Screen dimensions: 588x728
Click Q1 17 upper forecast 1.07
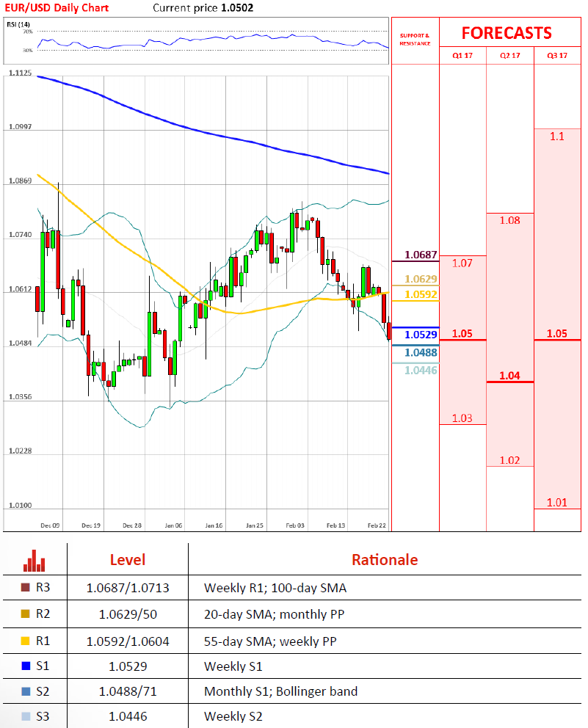coord(462,263)
